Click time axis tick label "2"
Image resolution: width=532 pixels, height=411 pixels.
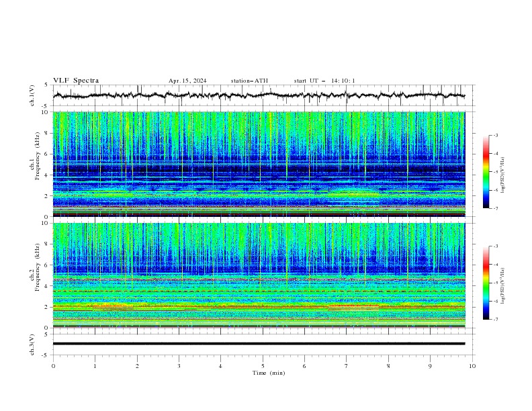(137, 366)
